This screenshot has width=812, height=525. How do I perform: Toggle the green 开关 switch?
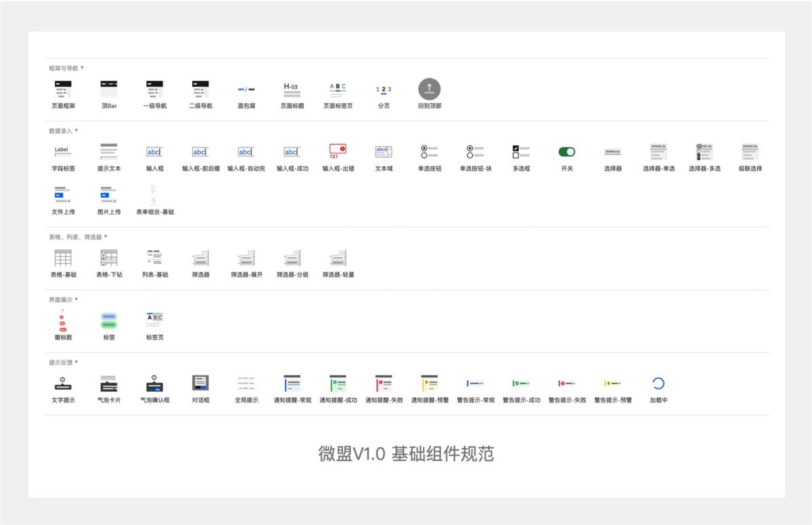coord(567,152)
